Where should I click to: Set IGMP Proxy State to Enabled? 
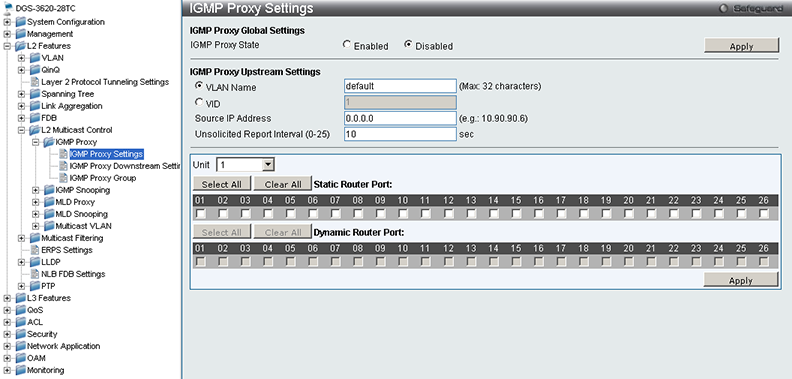346,45
